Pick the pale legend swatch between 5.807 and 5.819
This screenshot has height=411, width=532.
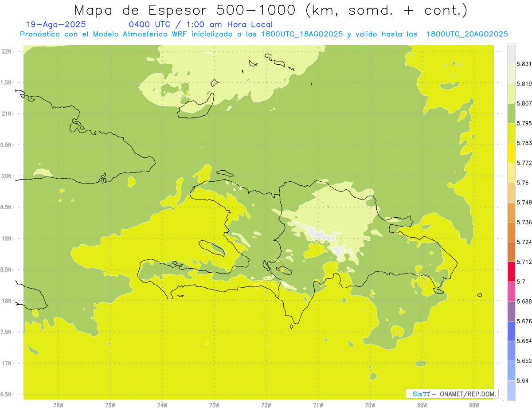coord(511,94)
